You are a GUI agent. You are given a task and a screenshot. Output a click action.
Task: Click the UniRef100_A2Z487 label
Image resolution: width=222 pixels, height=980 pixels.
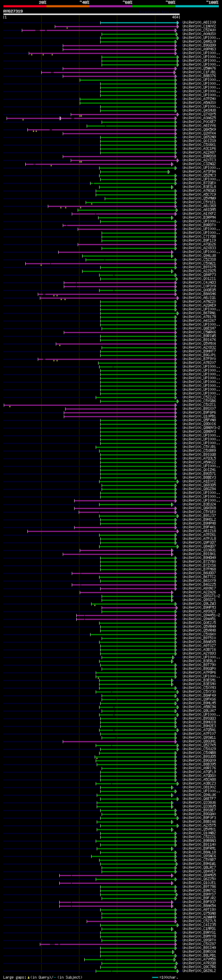point(199,153)
